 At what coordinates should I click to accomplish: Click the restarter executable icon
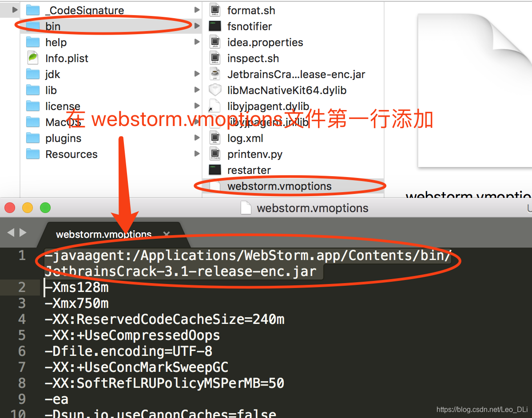click(x=215, y=170)
